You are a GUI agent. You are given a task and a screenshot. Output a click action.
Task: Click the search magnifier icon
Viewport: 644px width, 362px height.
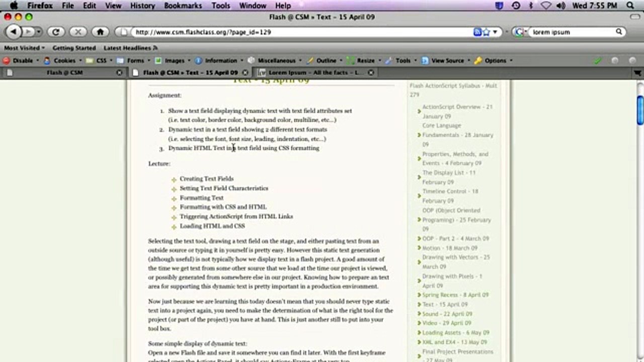click(619, 32)
